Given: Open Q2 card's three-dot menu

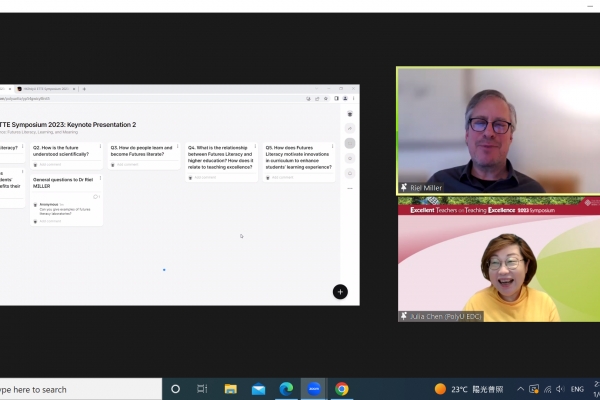Looking at the screenshot, I should (100, 146).
